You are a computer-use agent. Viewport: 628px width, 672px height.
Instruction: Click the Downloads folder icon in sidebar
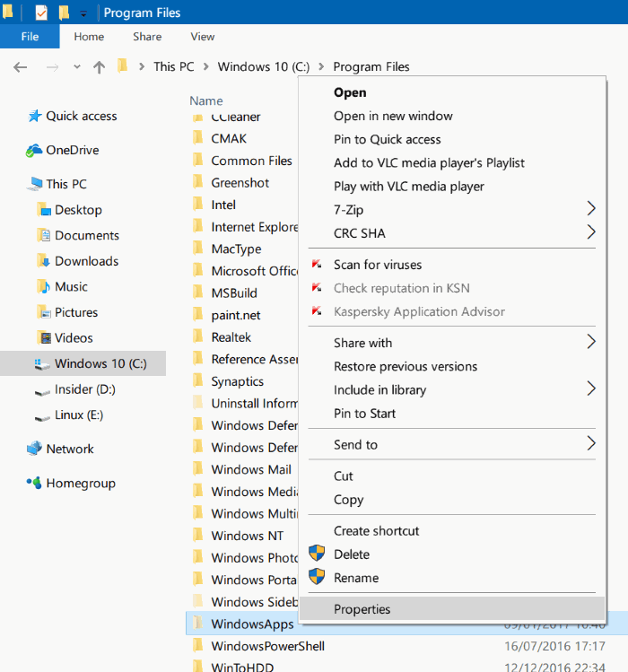44,261
